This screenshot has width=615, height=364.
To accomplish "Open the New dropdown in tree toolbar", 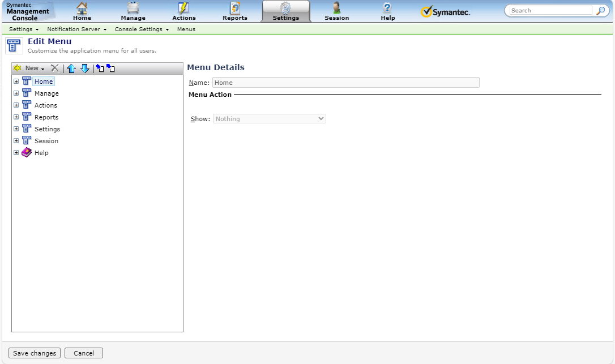I will [x=35, y=68].
